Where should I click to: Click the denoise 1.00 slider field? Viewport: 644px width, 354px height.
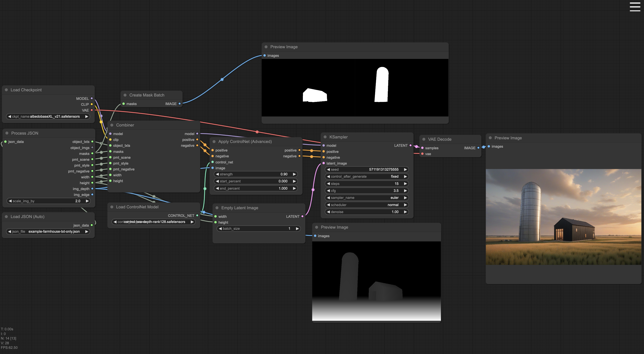pyautogui.click(x=367, y=212)
